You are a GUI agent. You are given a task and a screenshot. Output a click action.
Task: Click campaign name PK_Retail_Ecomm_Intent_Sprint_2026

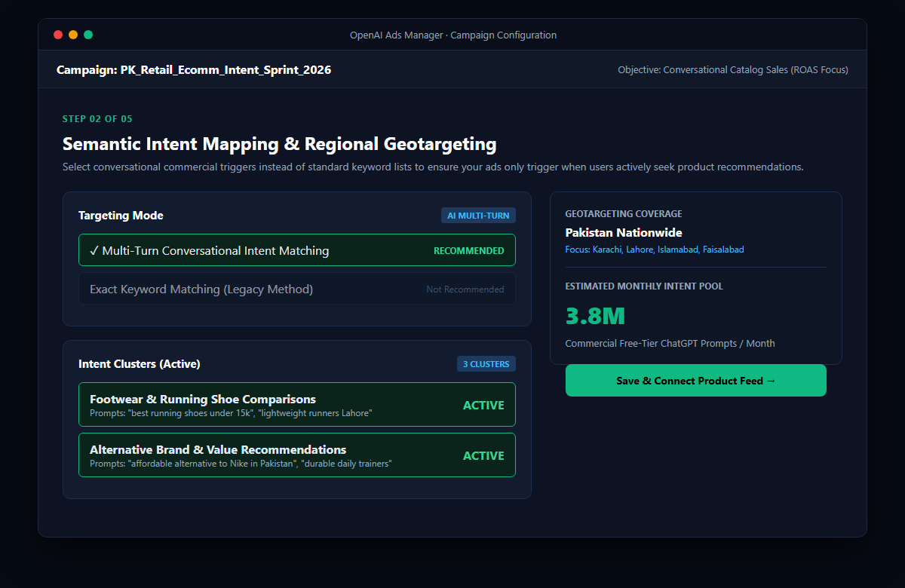(x=225, y=70)
